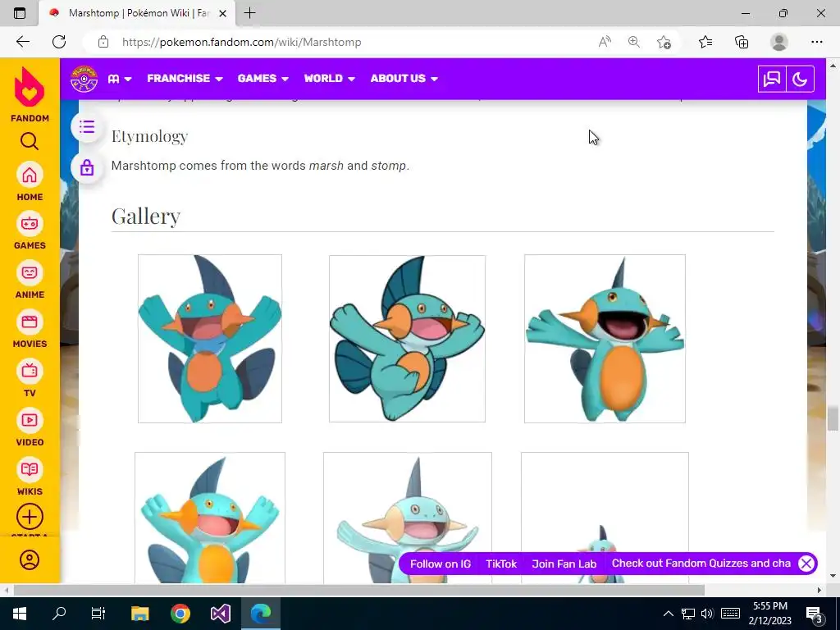
Task: Click the horizontal scrollbar thumb
Action: click(x=359, y=590)
